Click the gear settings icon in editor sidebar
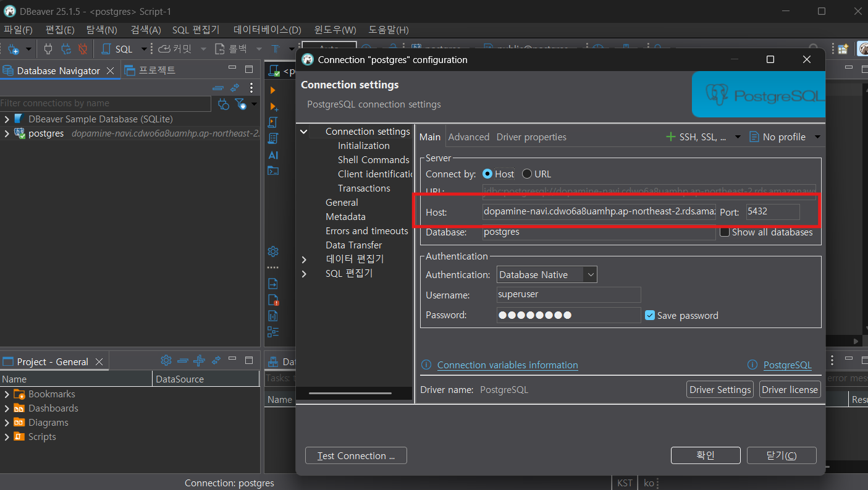Image resolution: width=868 pixels, height=490 pixels. tap(273, 251)
